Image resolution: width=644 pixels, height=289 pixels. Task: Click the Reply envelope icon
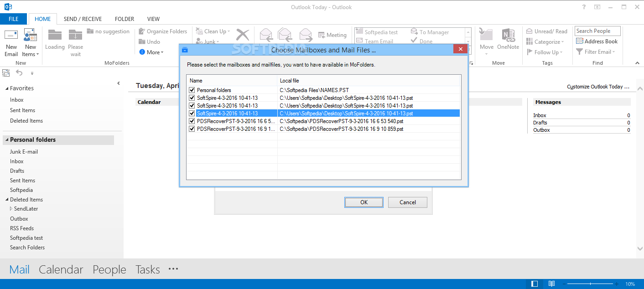(266, 35)
